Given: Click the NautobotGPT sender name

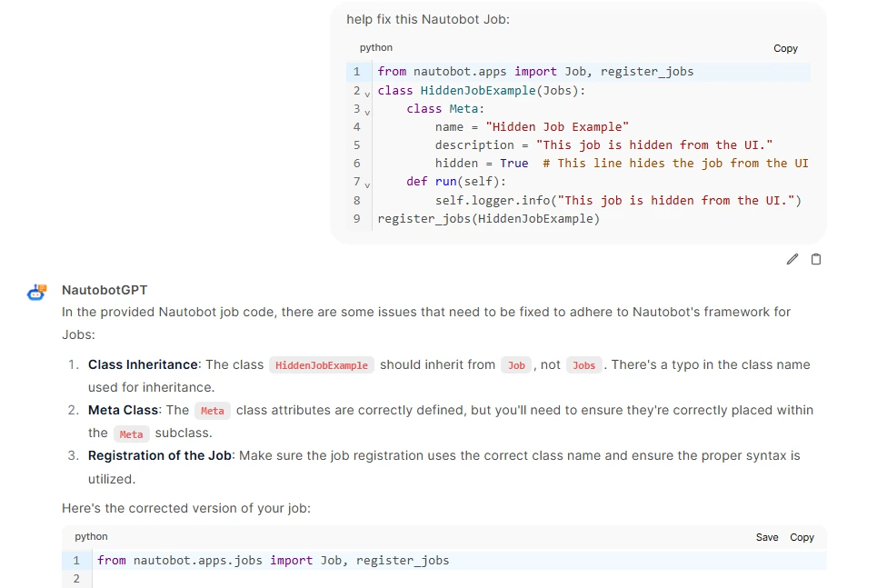Looking at the screenshot, I should tap(105, 290).
